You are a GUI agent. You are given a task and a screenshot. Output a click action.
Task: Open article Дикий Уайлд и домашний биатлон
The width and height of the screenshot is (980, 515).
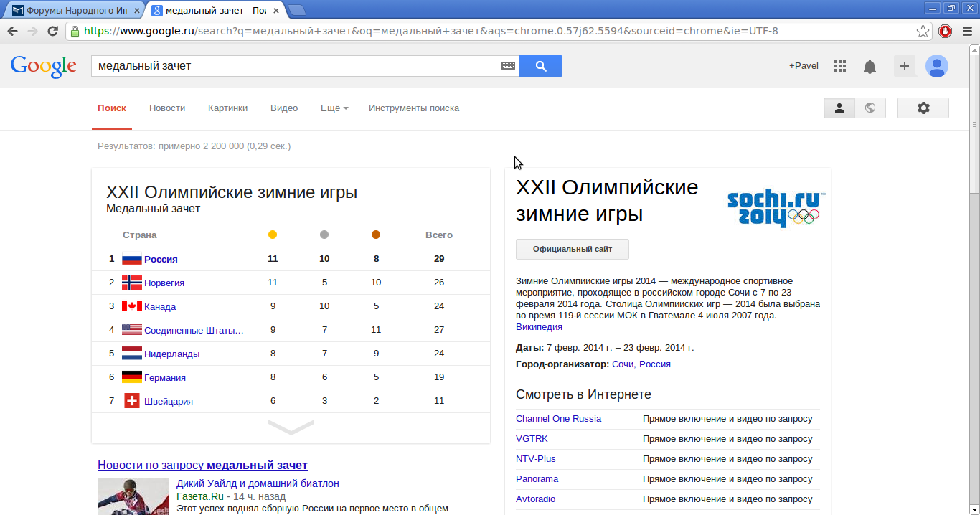pyautogui.click(x=258, y=484)
